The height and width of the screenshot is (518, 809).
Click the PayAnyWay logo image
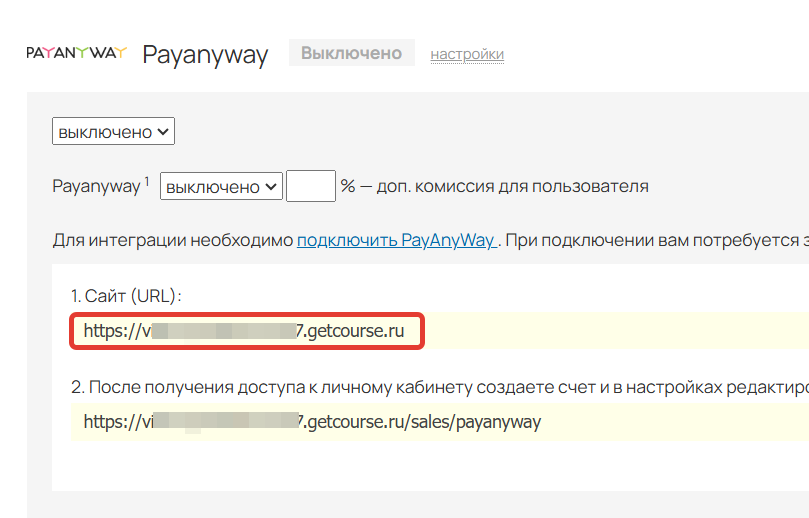point(76,53)
